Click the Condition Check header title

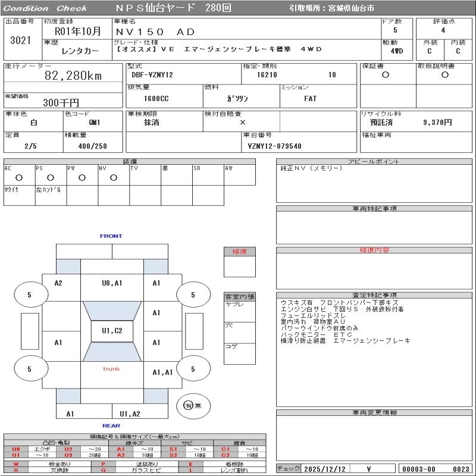tap(45, 8)
